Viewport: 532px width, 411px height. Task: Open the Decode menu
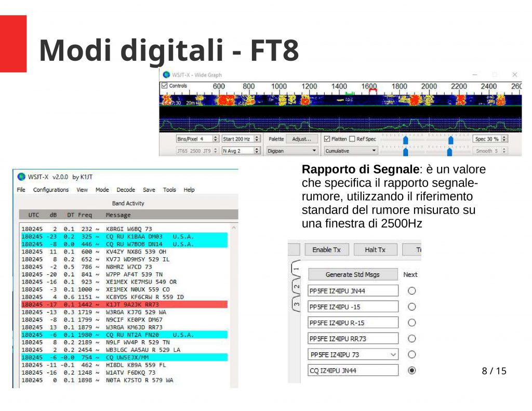coord(126,190)
